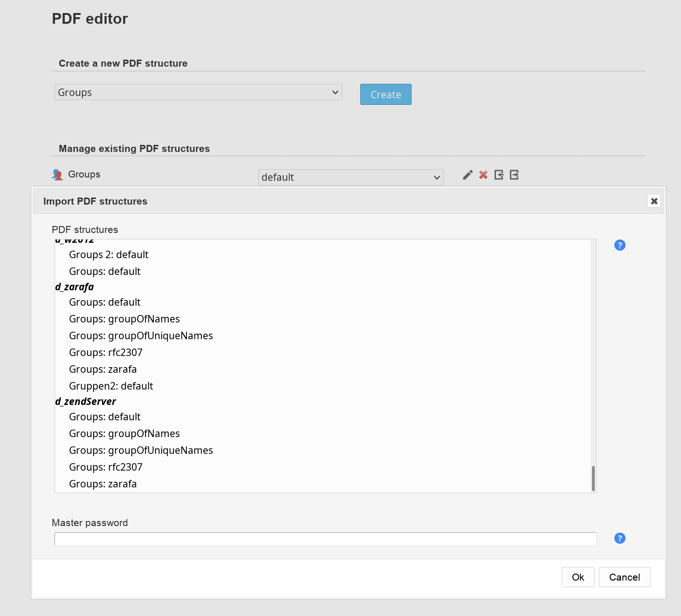
Task: Open the Groups type dropdown for new structure
Action: pyautogui.click(x=198, y=92)
